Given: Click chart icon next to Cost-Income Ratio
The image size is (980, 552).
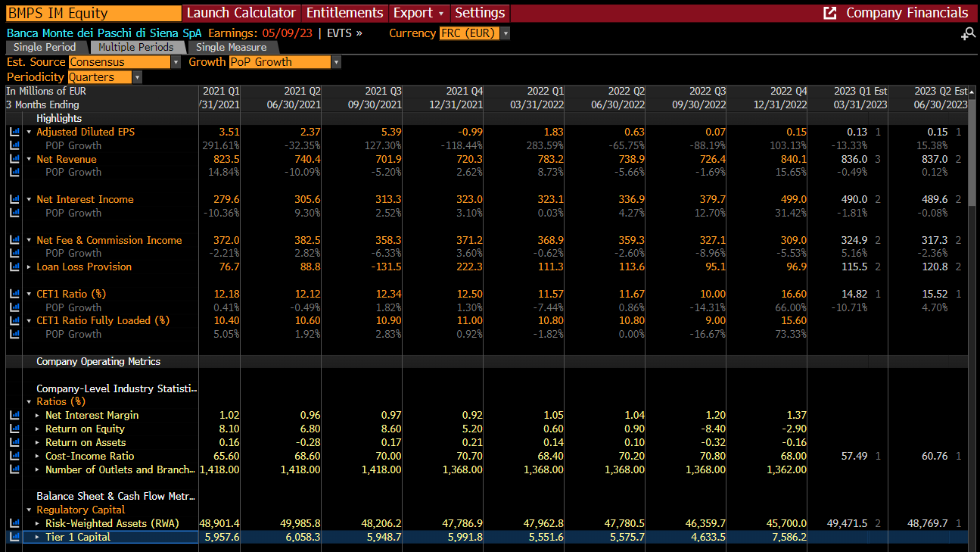Looking at the screenshot, I should 14,456.
